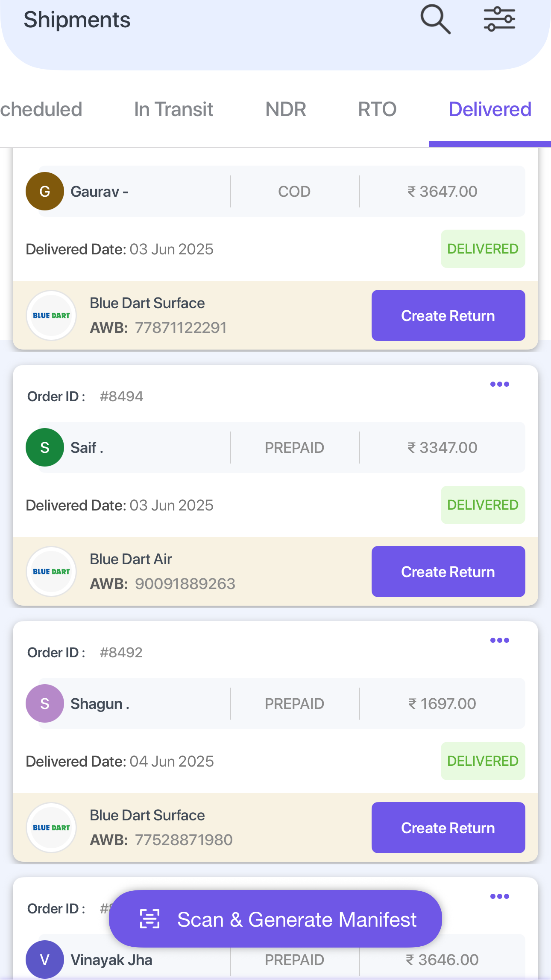
Task: Switch to the NDR tab
Action: coord(286,109)
